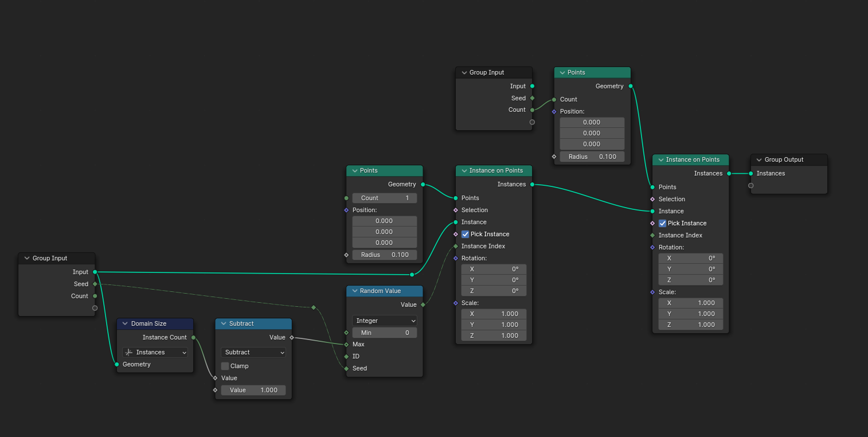Collapse the Random Value node chevron
Image resolution: width=868 pixels, height=437 pixels.
click(355, 291)
